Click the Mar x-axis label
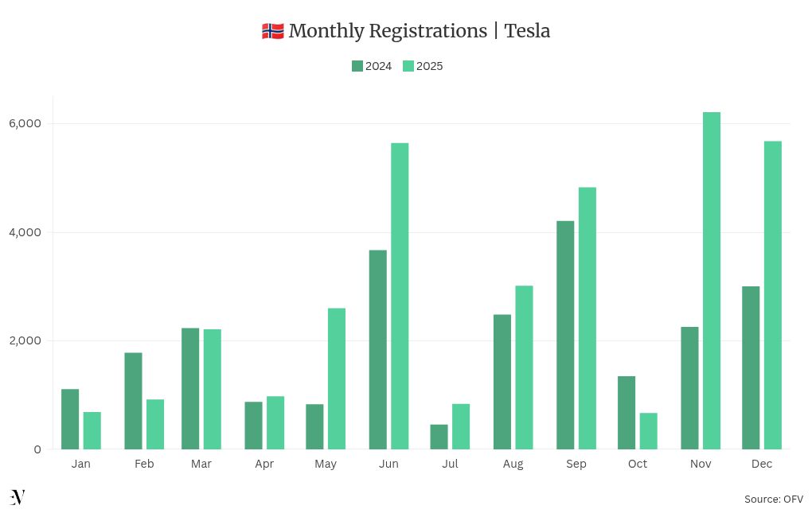812x517 pixels. coord(201,464)
